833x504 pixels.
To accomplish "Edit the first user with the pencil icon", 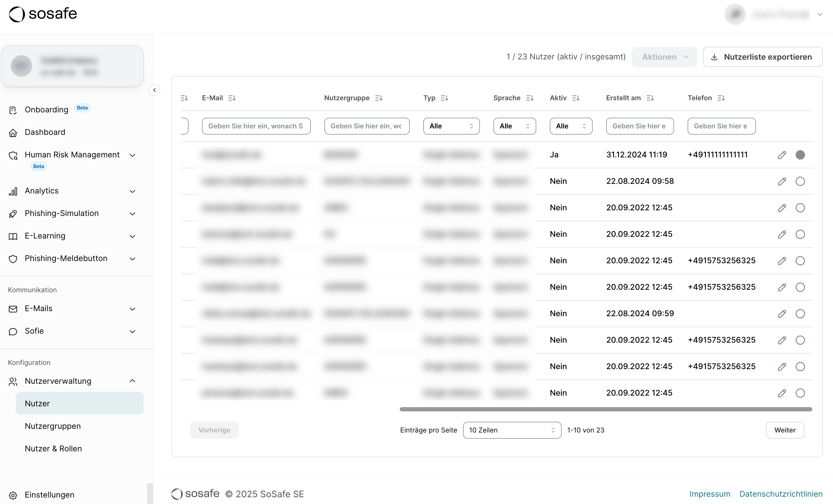I will (782, 155).
